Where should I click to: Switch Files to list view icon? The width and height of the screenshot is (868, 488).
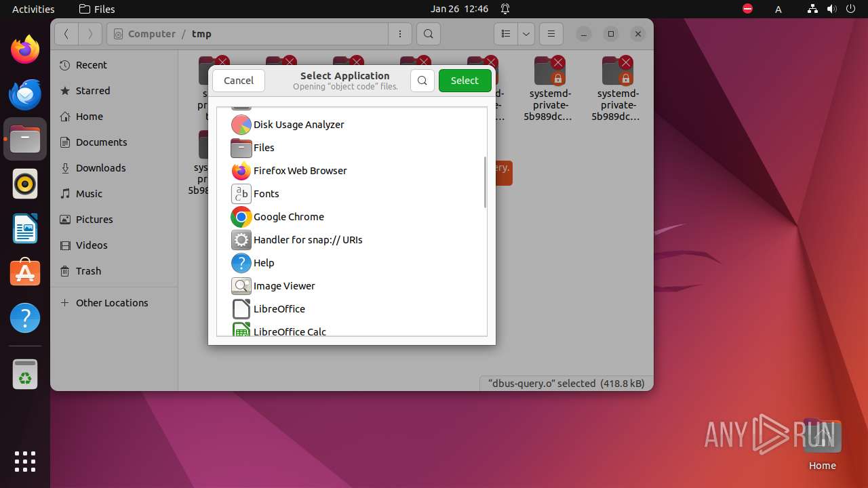505,34
